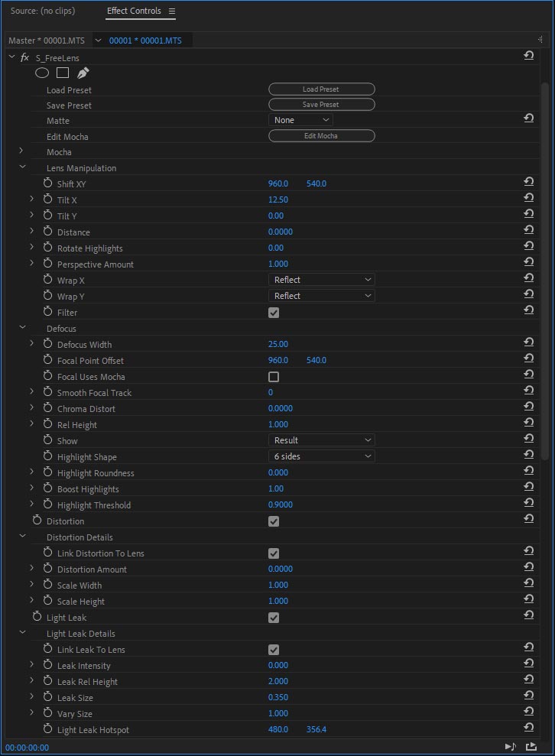Click the export frame icon at bottom right
This screenshot has width=555, height=756.
pyautogui.click(x=531, y=747)
